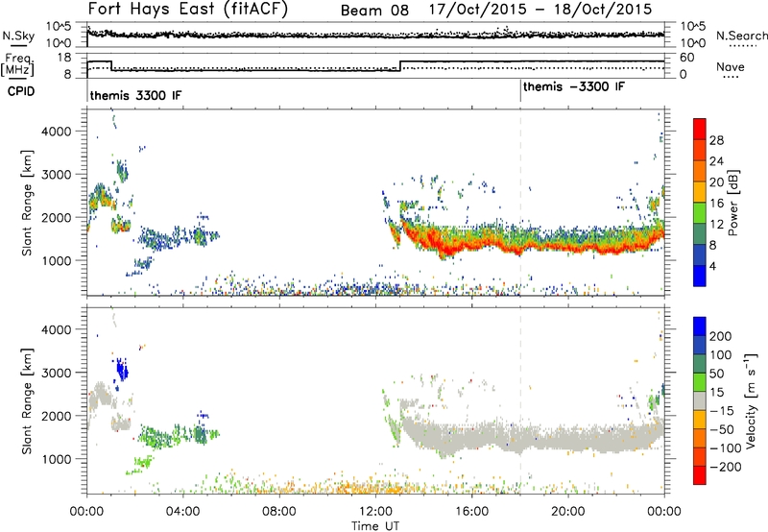This screenshot has height=532, width=768.
Task: Click the '04:00' time tick label
Action: click(x=183, y=512)
